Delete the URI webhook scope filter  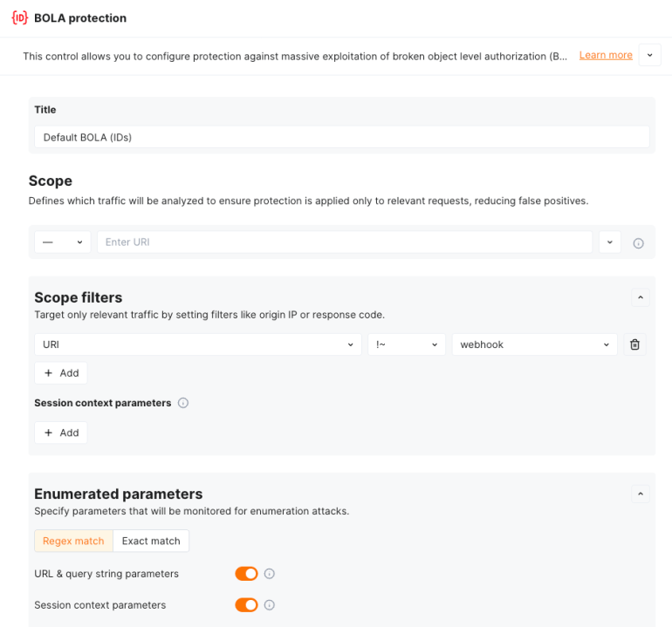634,344
